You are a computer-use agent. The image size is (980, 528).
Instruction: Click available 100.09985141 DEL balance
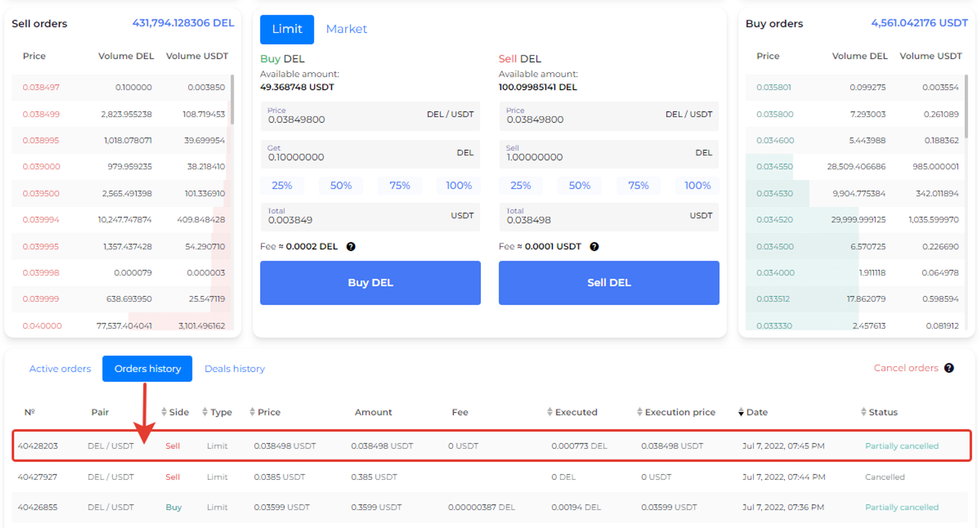click(538, 87)
